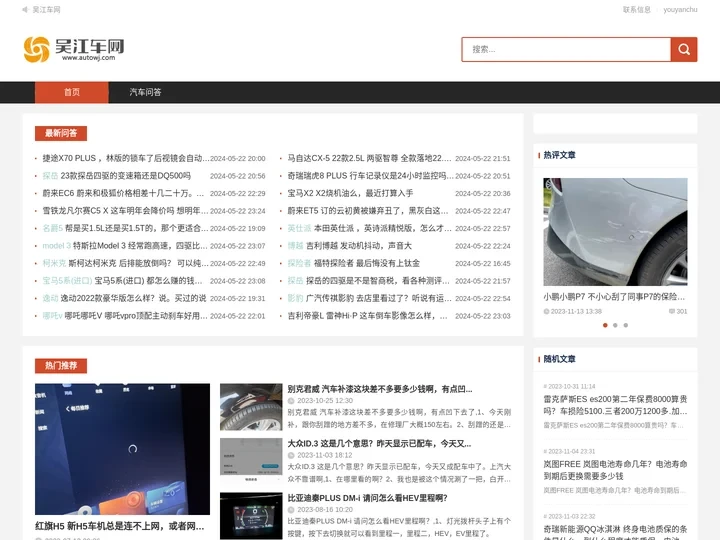
Task: Click the 热门推荐 section label
Action: point(61,366)
